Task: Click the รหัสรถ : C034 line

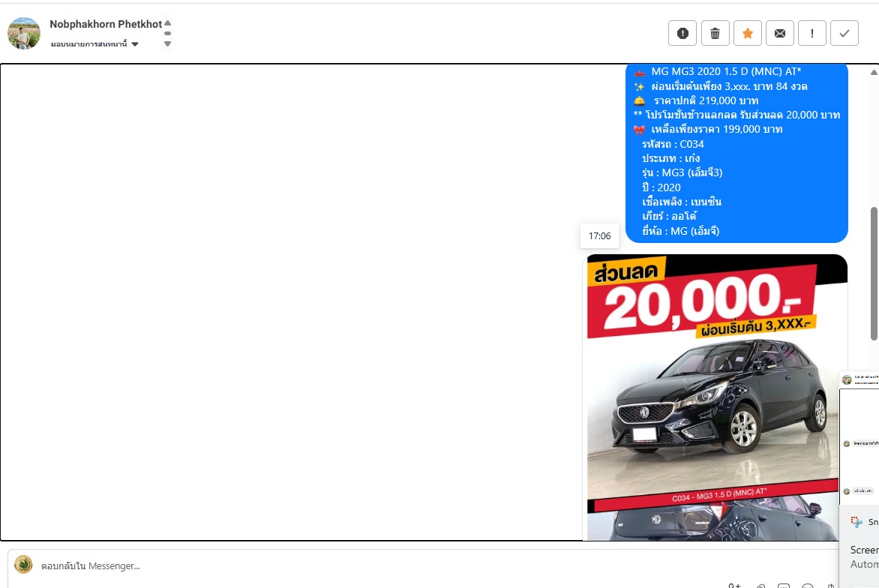Action: (x=673, y=144)
